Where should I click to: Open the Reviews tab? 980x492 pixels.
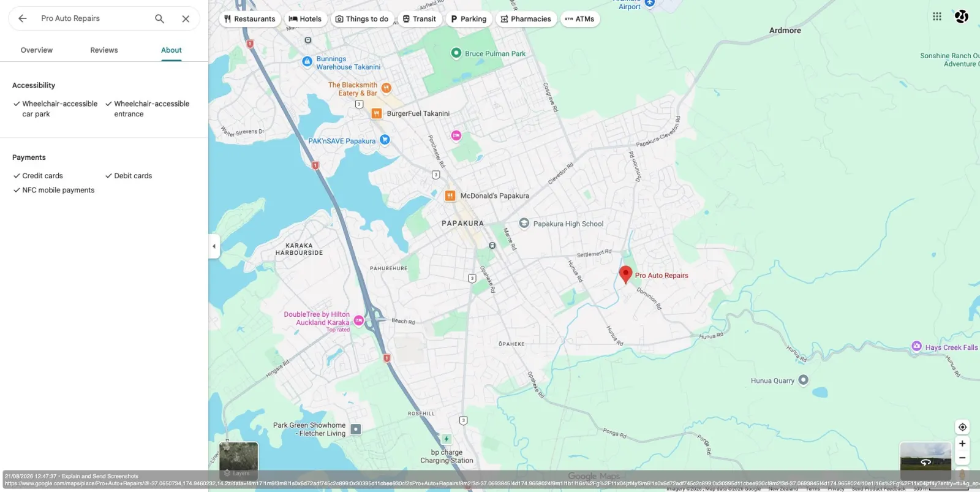tap(104, 50)
